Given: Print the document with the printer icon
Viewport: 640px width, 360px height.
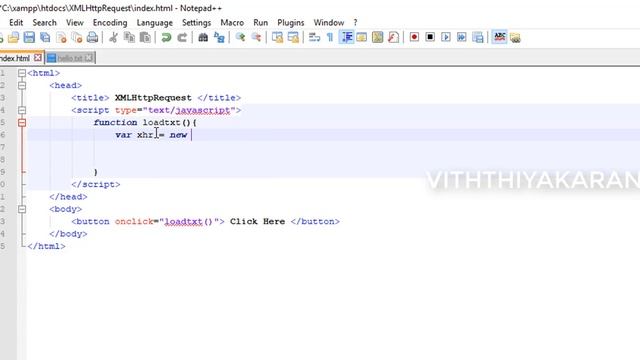Looking at the screenshot, I should pos(93,38).
